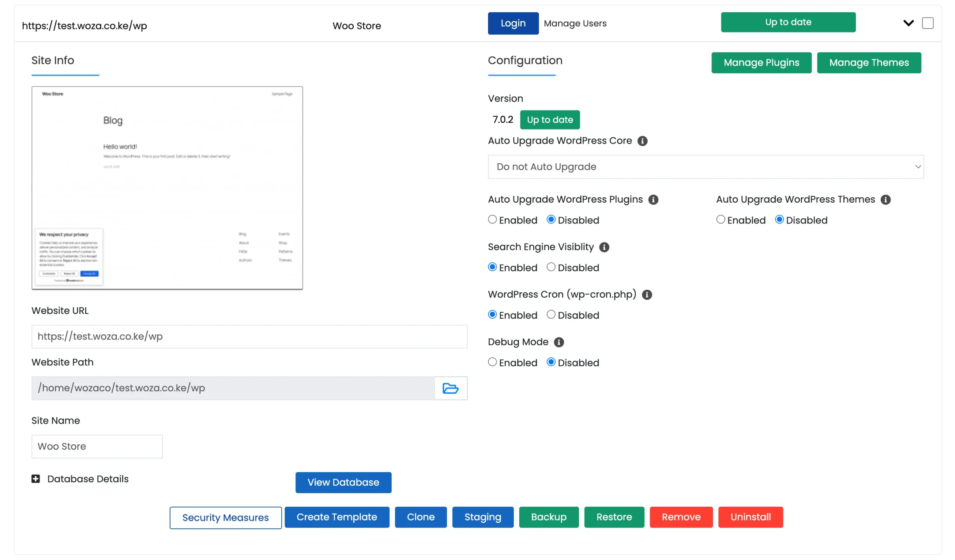Expand Database Details plus icon
The image size is (955, 560).
pos(35,479)
